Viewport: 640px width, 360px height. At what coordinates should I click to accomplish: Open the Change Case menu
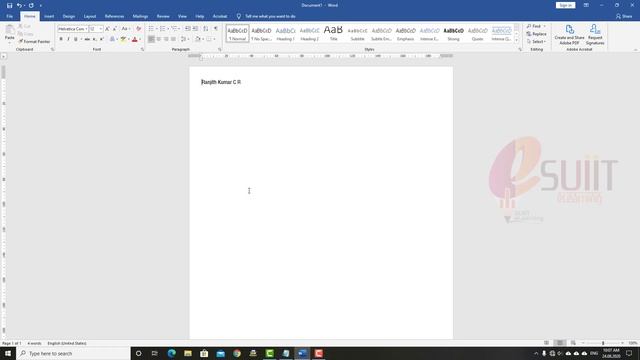tap(125, 29)
